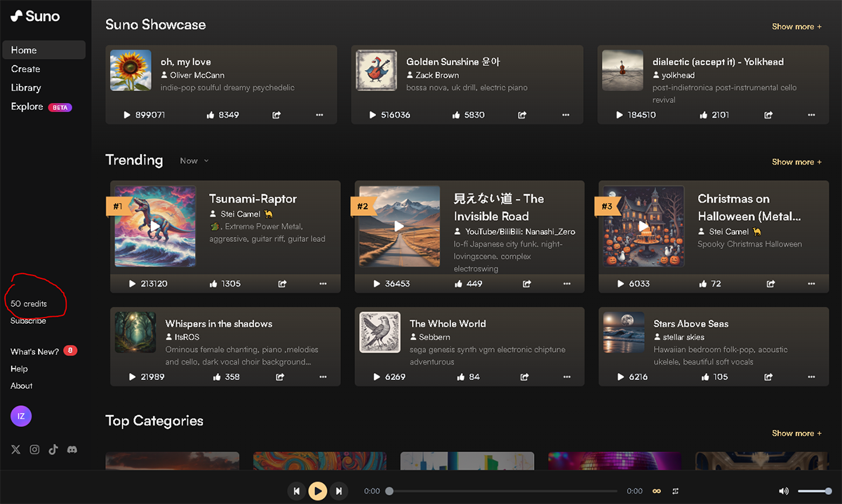Like the song 'oh, my love'
This screenshot has width=842, height=504.
[210, 115]
